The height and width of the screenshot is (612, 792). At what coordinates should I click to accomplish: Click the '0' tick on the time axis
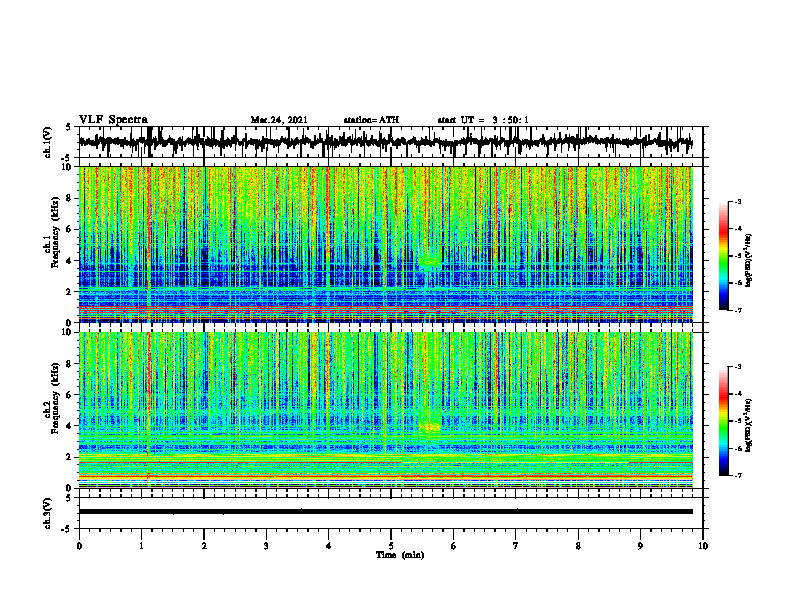point(79,546)
